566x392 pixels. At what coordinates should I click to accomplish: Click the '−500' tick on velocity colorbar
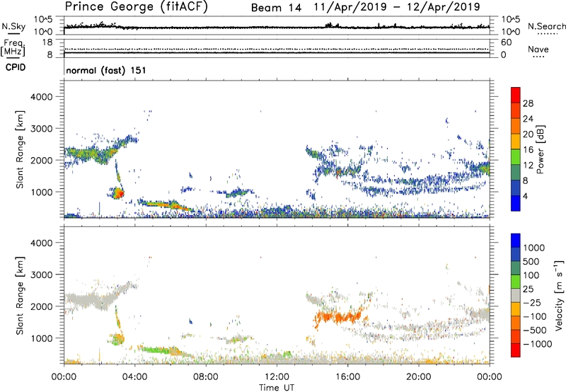coord(535,330)
